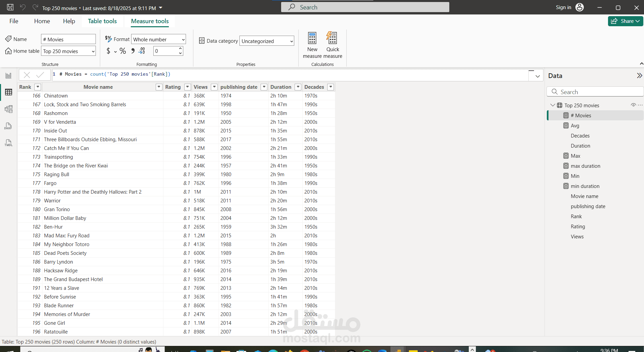Apply currency format with dollar icon
The height and width of the screenshot is (352, 644).
[108, 51]
